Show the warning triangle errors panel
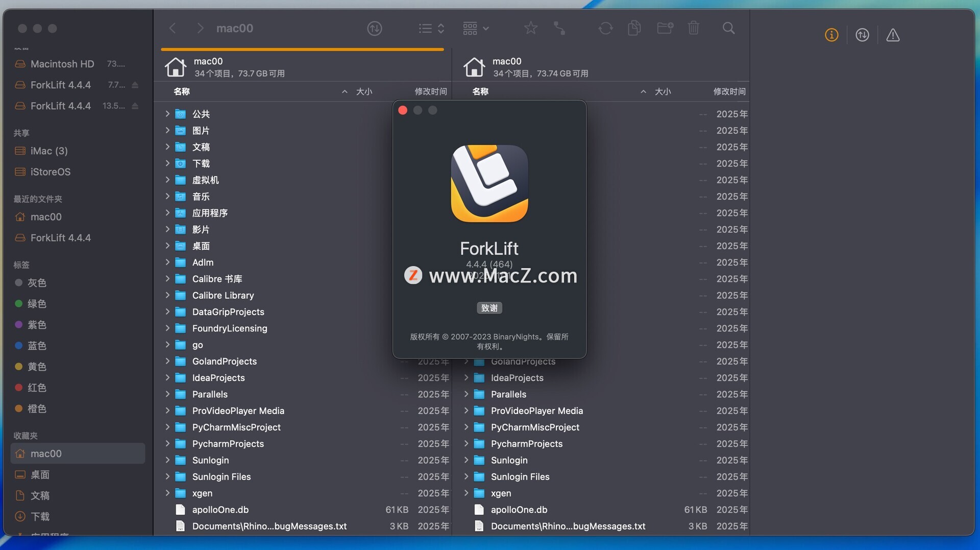The image size is (980, 550). 893,35
